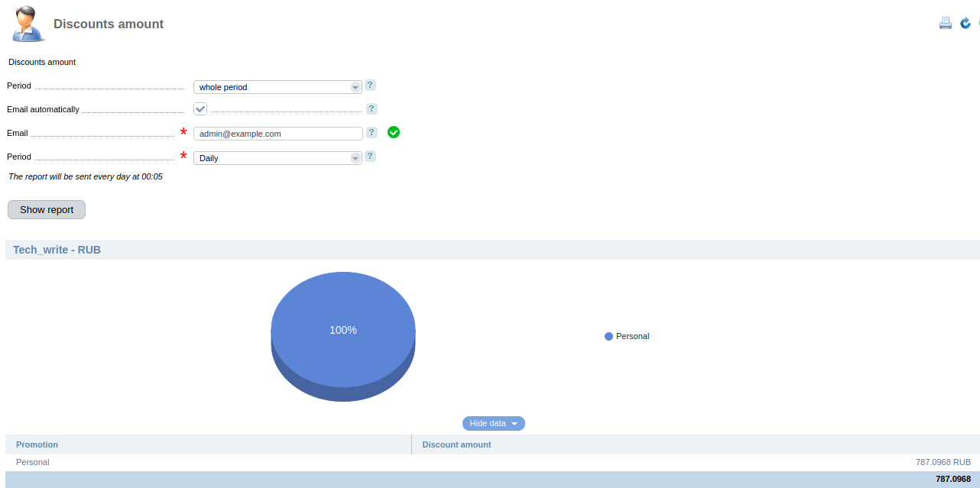The height and width of the screenshot is (488, 980).
Task: Click the Show report button
Action: pyautogui.click(x=47, y=209)
